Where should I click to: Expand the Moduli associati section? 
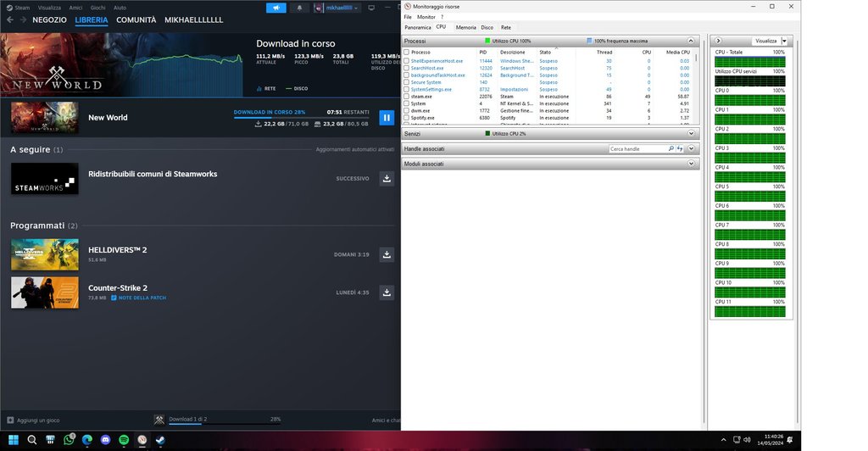691,164
